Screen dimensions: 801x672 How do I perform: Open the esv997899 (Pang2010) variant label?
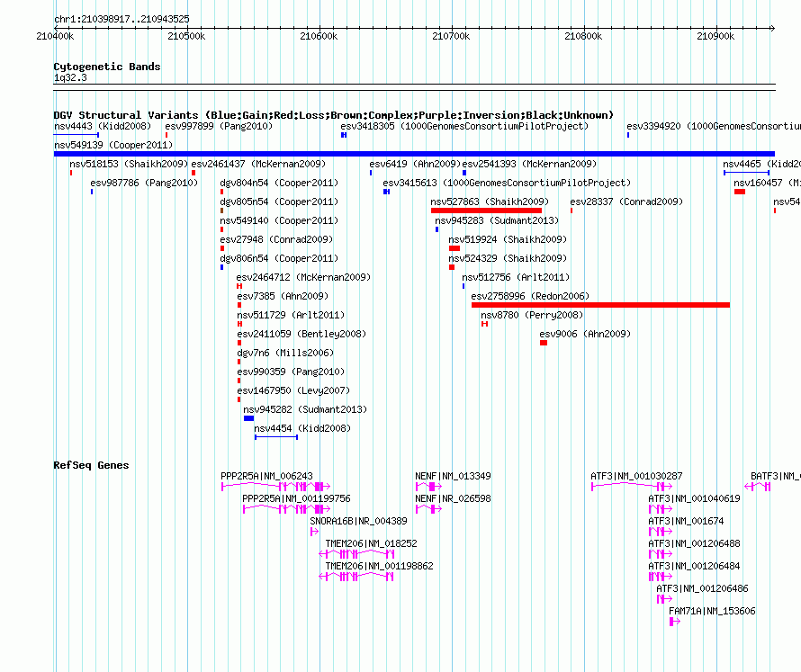click(219, 126)
